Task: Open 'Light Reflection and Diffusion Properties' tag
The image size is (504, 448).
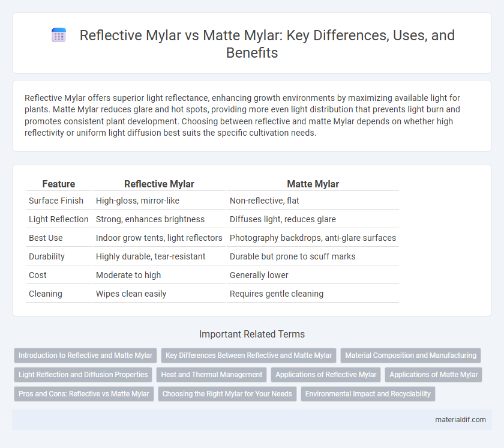Action: (x=83, y=375)
